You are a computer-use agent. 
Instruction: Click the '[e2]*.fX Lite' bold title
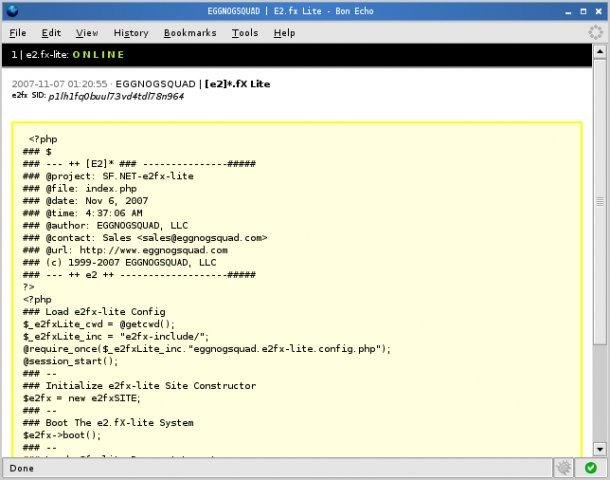click(x=237, y=84)
